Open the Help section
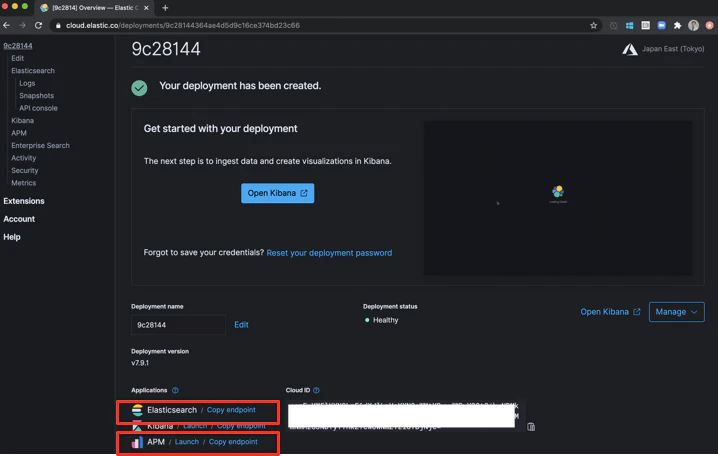The image size is (718, 456). [12, 237]
